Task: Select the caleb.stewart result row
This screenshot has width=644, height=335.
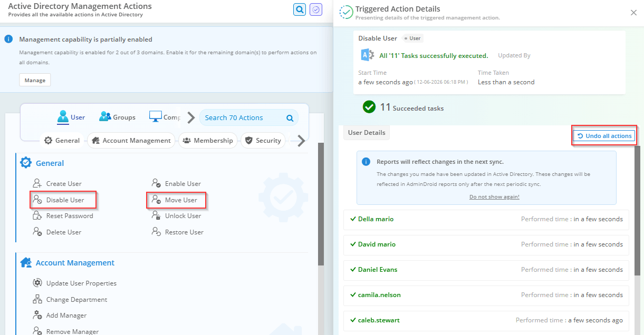Action: pos(486,320)
